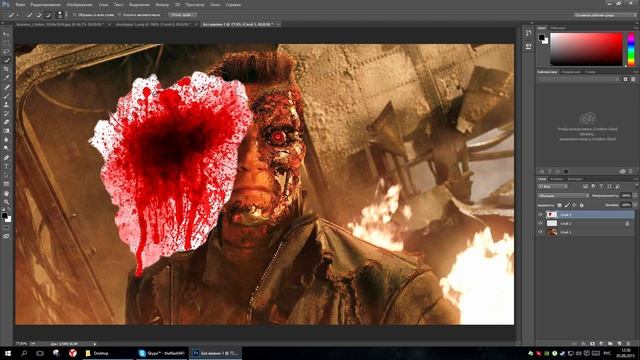Open Skype from the taskbar
The height and width of the screenshot is (360, 640).
pyautogui.click(x=162, y=353)
